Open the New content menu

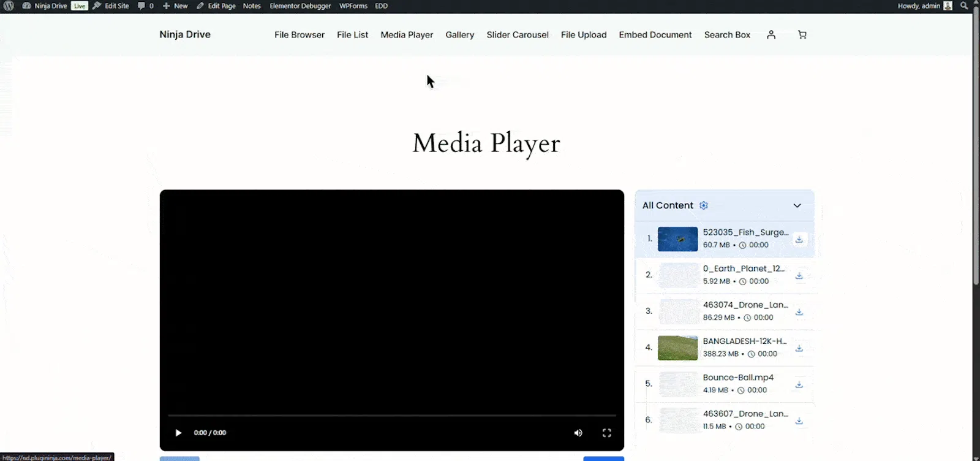click(x=175, y=6)
